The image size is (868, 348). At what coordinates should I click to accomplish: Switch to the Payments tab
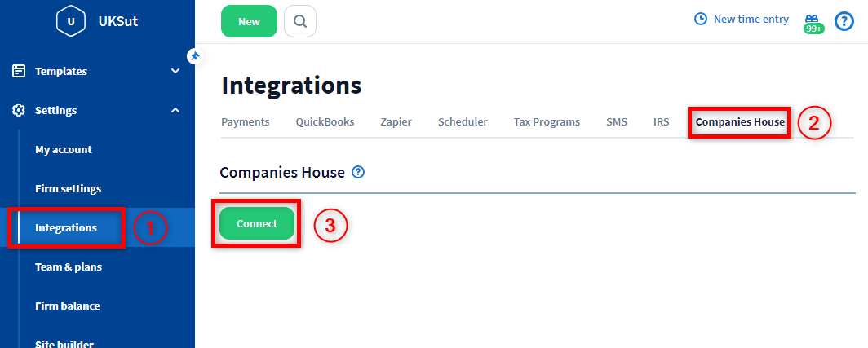click(x=245, y=122)
